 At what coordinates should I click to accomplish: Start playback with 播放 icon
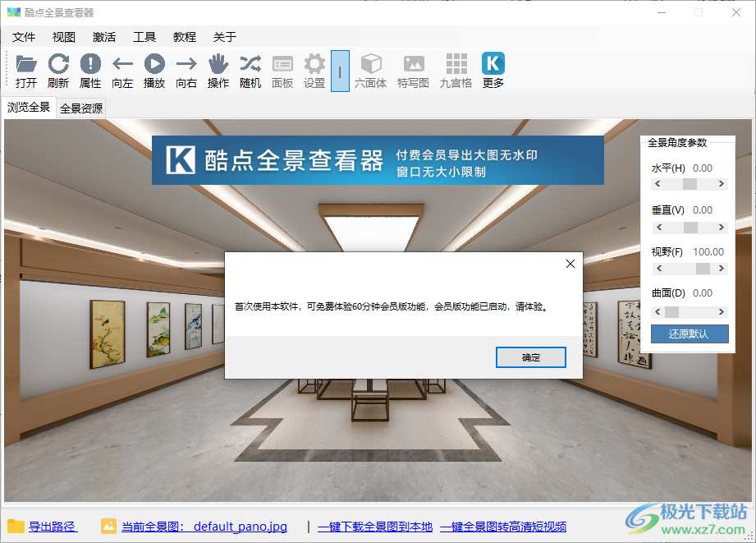coord(154,71)
